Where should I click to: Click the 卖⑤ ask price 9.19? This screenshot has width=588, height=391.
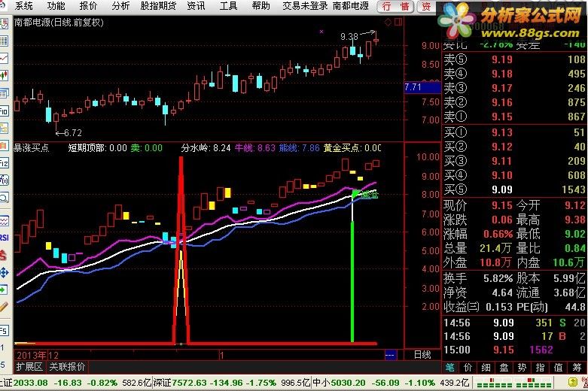[502, 59]
